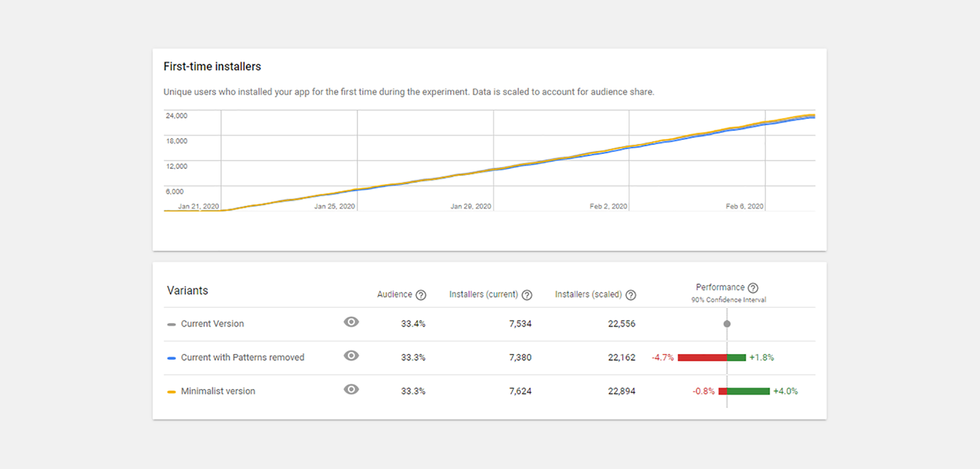The width and height of the screenshot is (980, 469).
Task: Hide the Current with Patterns removed line
Action: click(x=351, y=356)
